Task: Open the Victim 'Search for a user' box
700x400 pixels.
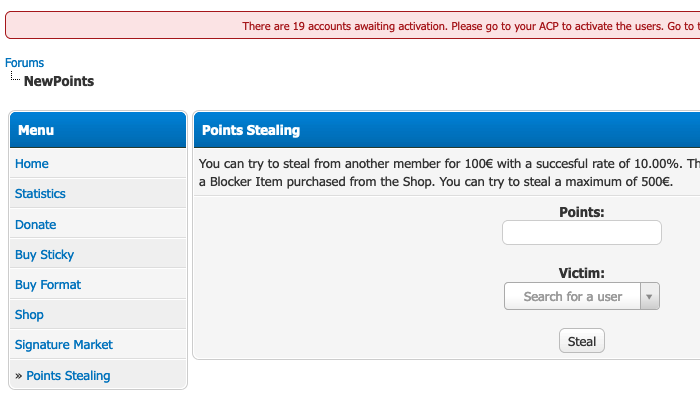Action: [x=572, y=297]
